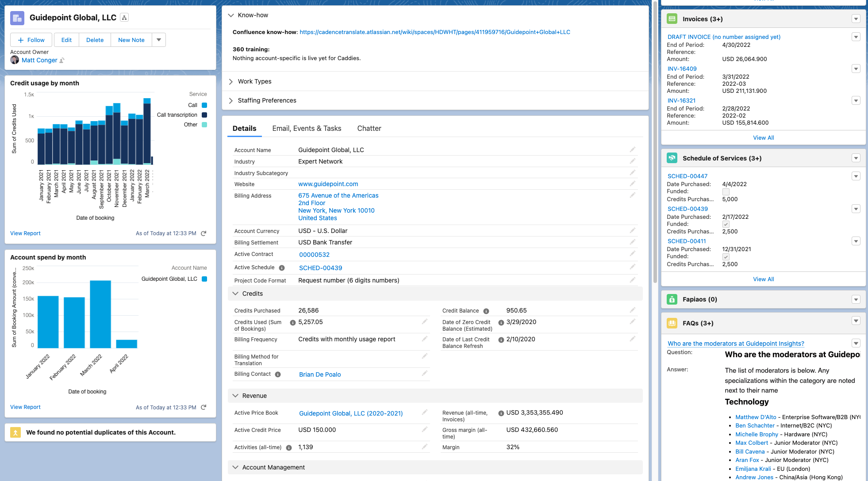This screenshot has width=868, height=481.
Task: Edit the Industry field pencil icon
Action: coord(633,161)
